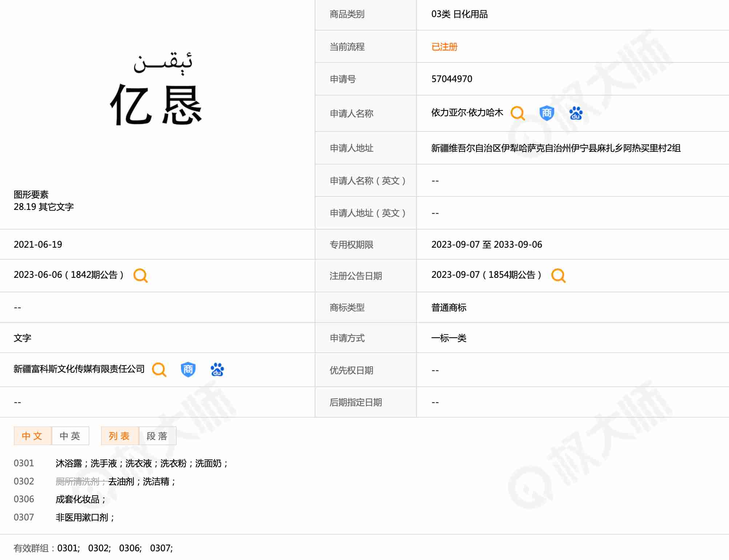Viewport: 729px width, 560px height.
Task: Switch to the 中文 language tab
Action: (32, 436)
